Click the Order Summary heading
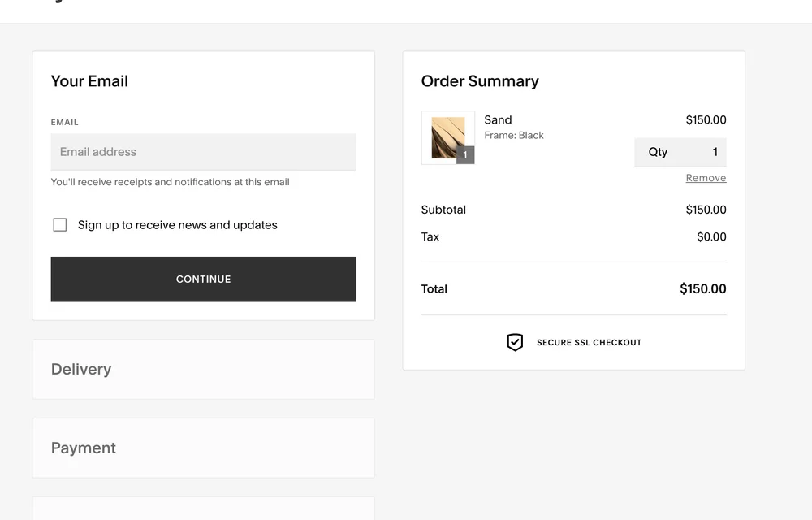Screen dimensions: 812x520 [480, 81]
